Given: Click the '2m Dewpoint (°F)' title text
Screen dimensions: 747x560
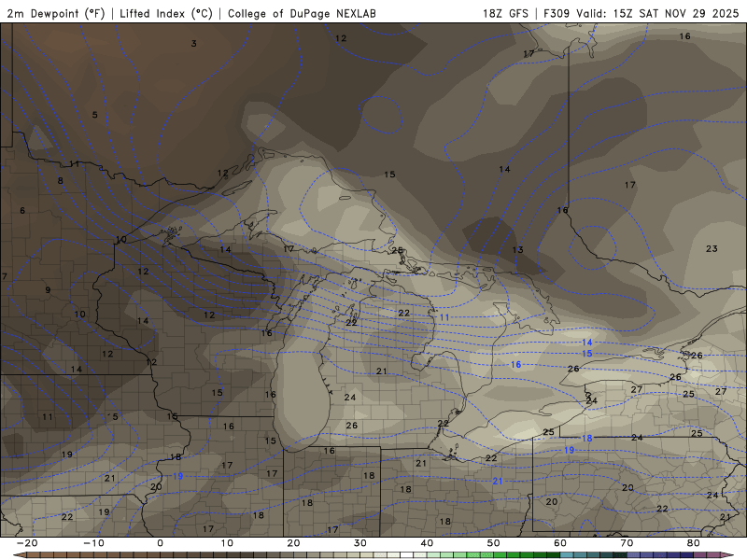Looking at the screenshot, I should 56,13.
